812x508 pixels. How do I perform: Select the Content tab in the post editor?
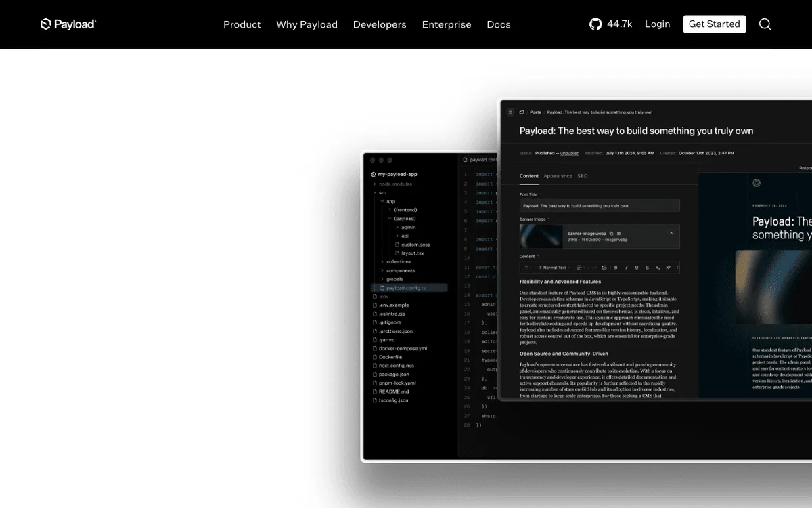click(529, 176)
